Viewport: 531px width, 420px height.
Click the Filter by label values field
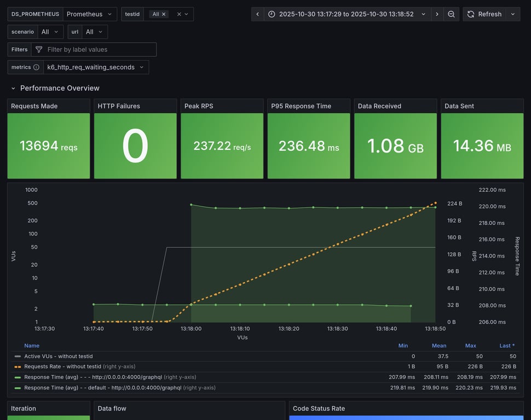click(x=99, y=50)
